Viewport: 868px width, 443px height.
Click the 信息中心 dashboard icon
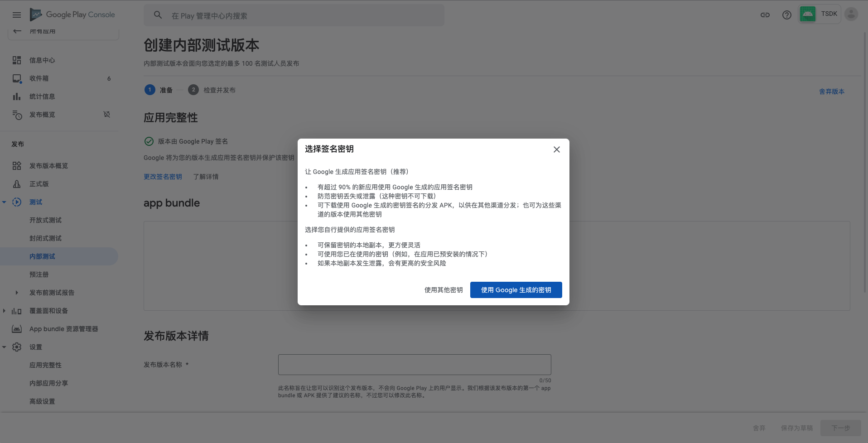[17, 60]
